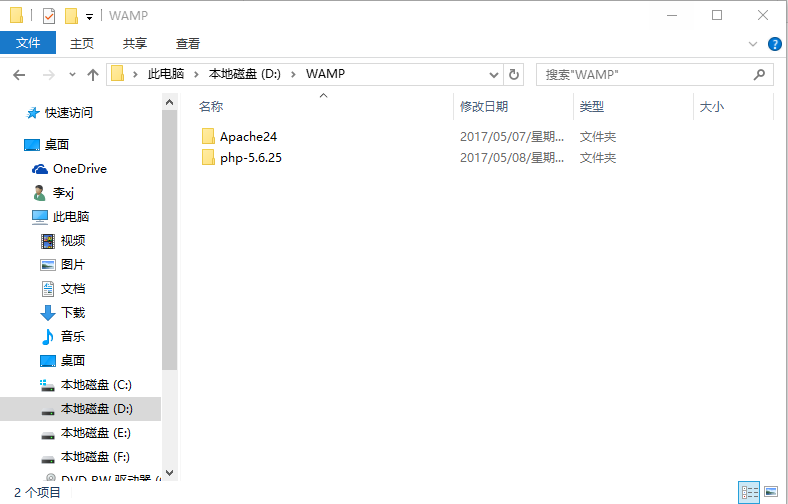The image size is (788, 504).
Task: Open the 文档 folder in the sidebar
Action: [x=73, y=289]
